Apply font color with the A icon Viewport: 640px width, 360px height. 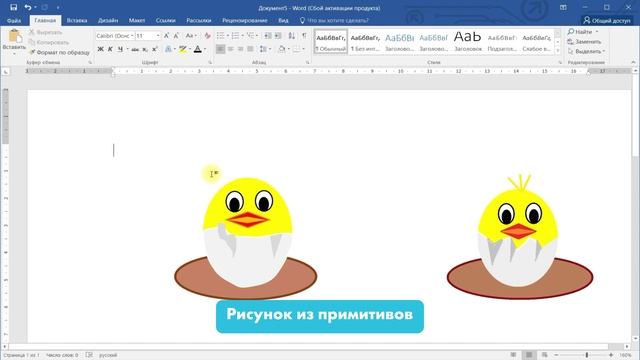[198, 49]
